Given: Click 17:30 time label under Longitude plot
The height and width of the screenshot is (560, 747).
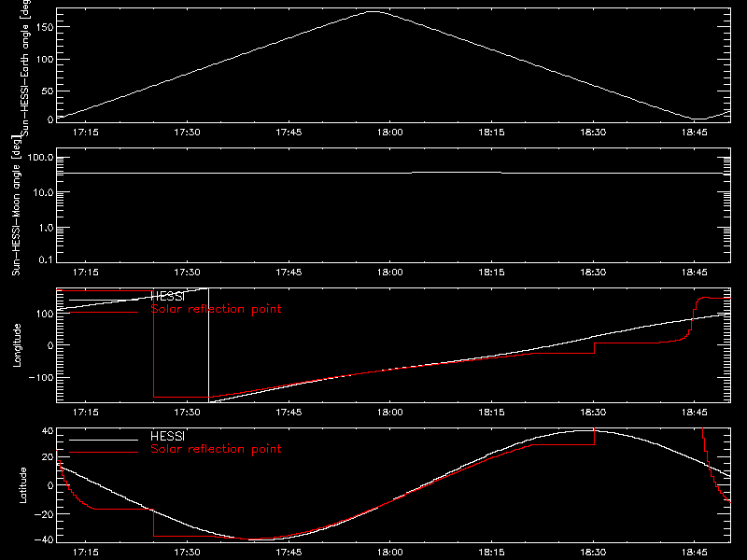Looking at the screenshot, I should click(x=187, y=412).
